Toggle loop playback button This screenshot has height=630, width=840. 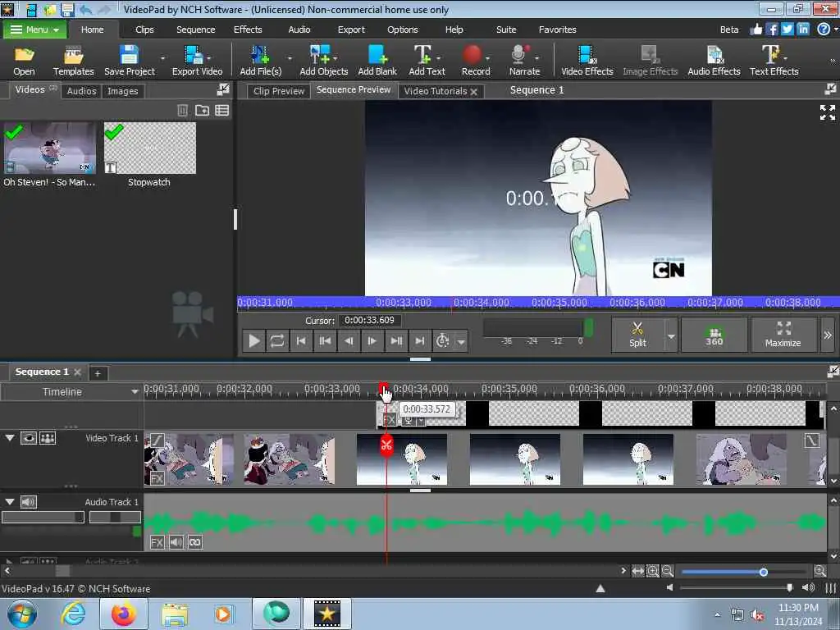coord(277,340)
